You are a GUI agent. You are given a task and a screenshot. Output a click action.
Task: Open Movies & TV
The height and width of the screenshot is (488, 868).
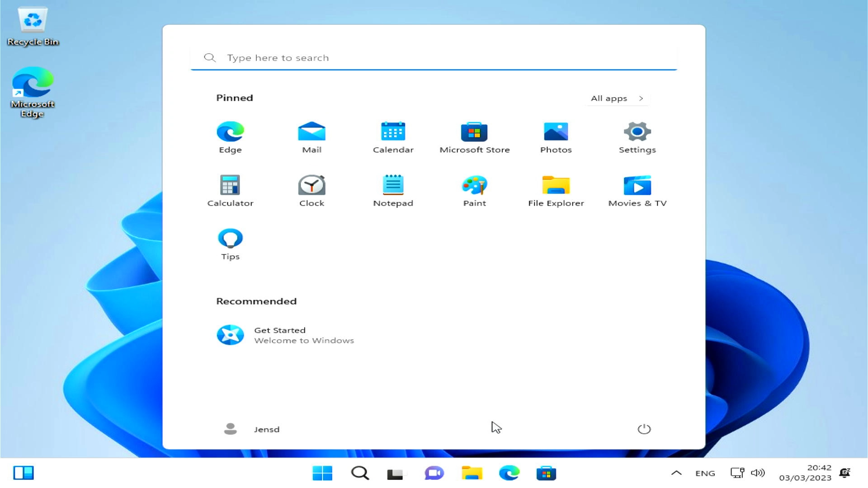pos(637,189)
